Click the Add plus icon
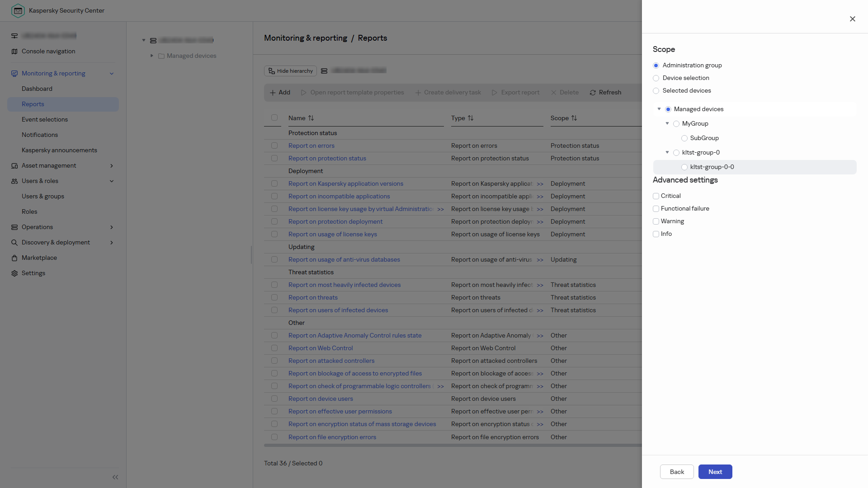Screen dimensions: 868x488 pyautogui.click(x=273, y=93)
